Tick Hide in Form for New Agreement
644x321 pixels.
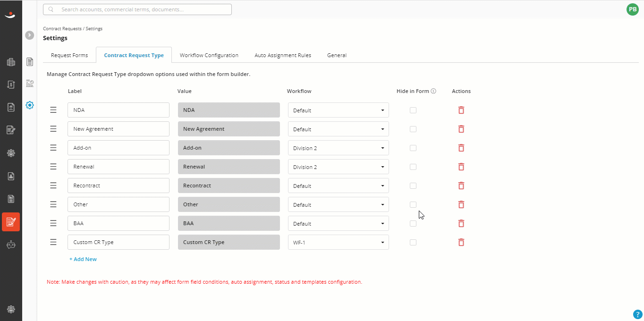click(413, 129)
